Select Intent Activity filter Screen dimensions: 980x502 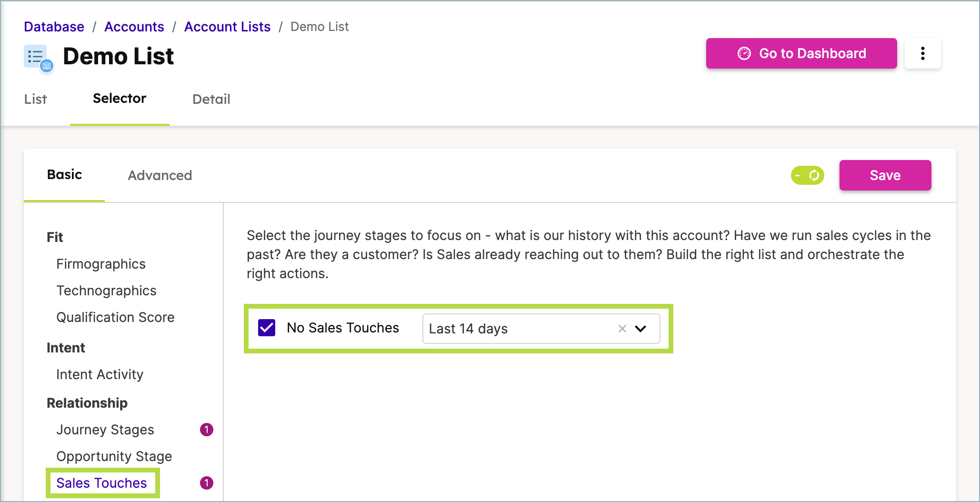100,374
